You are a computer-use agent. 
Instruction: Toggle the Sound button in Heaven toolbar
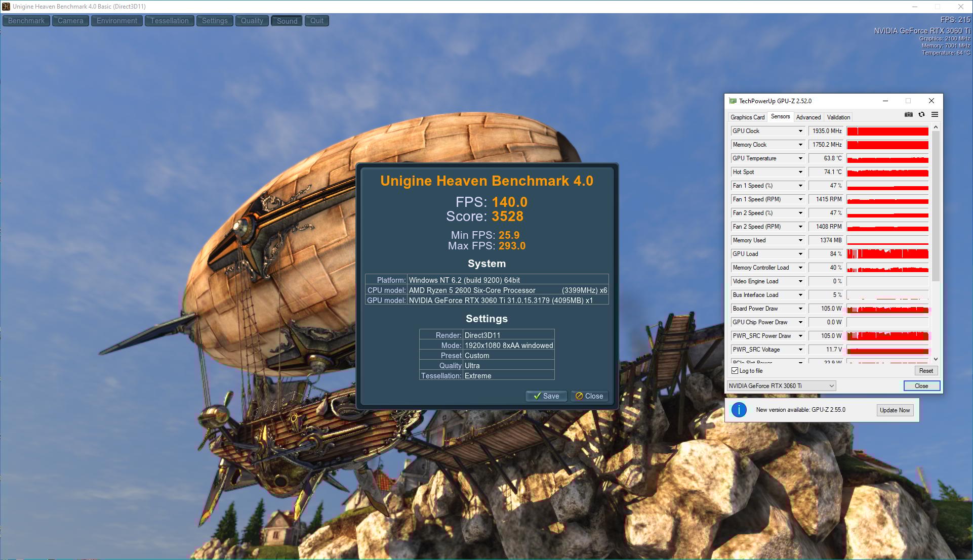coord(287,21)
